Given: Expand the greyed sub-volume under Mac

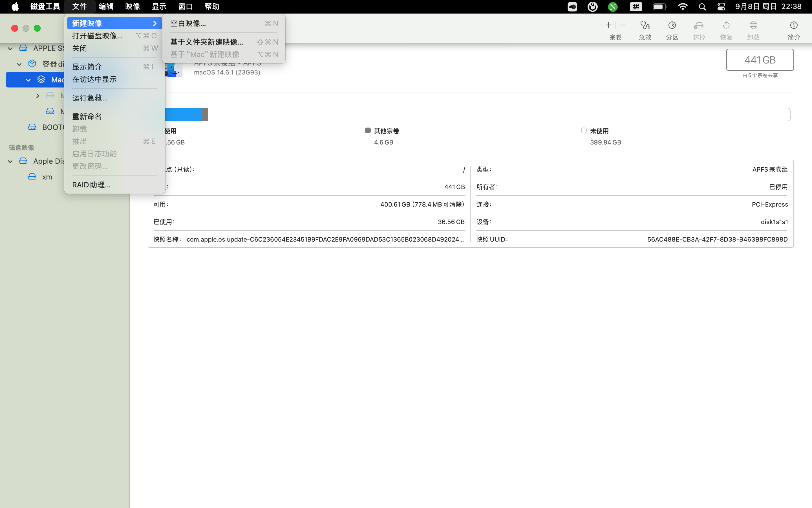Looking at the screenshot, I should click(37, 96).
